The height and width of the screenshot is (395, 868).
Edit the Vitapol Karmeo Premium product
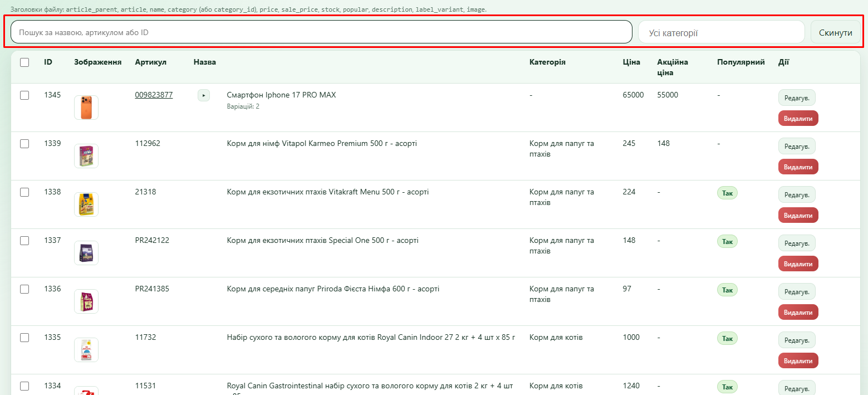797,147
